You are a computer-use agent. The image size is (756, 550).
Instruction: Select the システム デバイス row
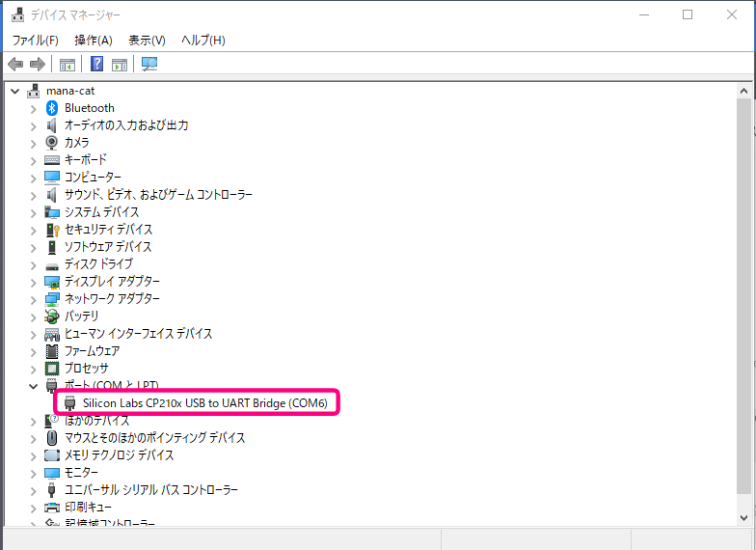pyautogui.click(x=101, y=212)
